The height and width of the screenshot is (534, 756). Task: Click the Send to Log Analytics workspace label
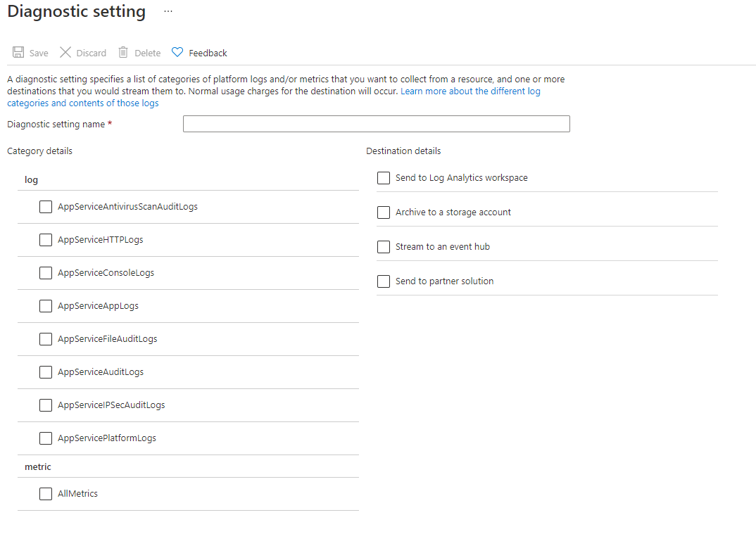tap(461, 178)
